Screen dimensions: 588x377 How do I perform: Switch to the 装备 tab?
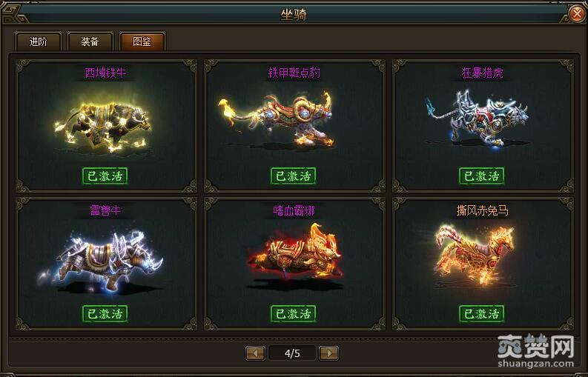point(90,41)
